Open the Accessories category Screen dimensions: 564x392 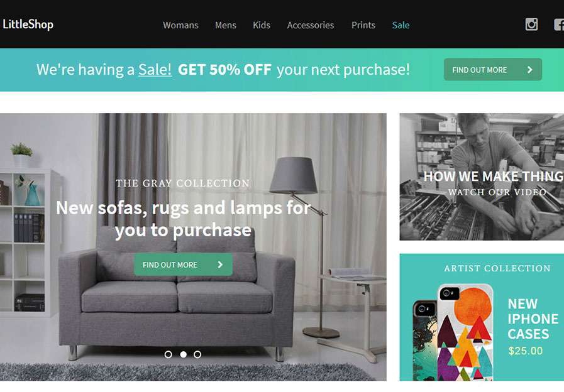(311, 25)
